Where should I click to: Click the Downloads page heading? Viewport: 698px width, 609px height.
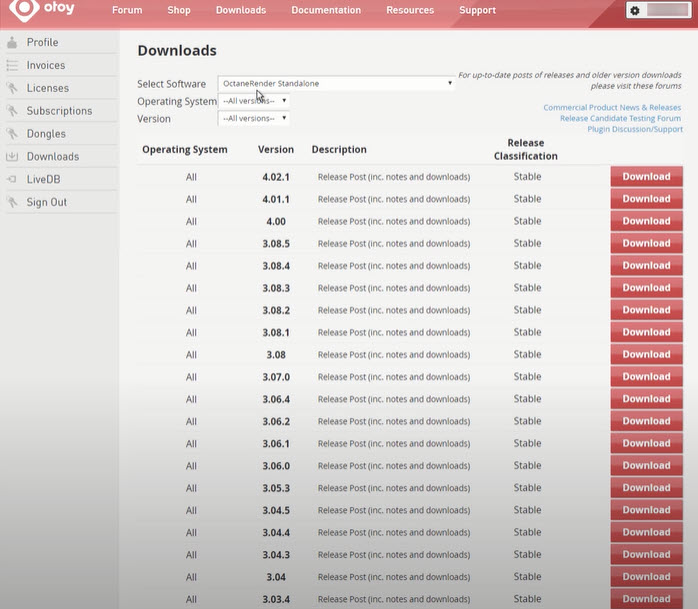177,50
